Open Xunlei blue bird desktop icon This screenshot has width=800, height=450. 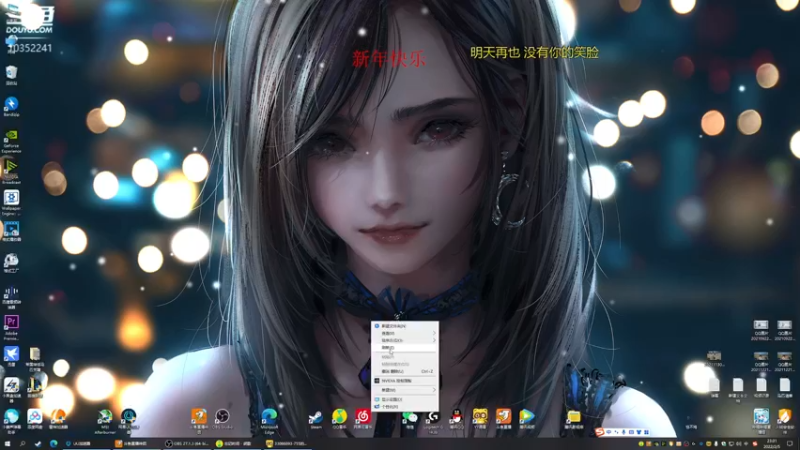click(11, 356)
